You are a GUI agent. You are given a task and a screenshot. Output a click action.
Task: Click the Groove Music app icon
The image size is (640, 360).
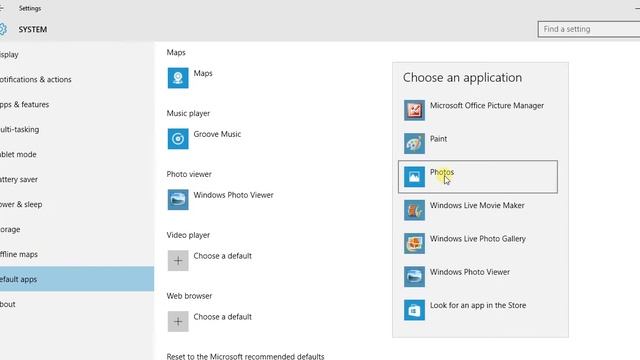pyautogui.click(x=178, y=138)
